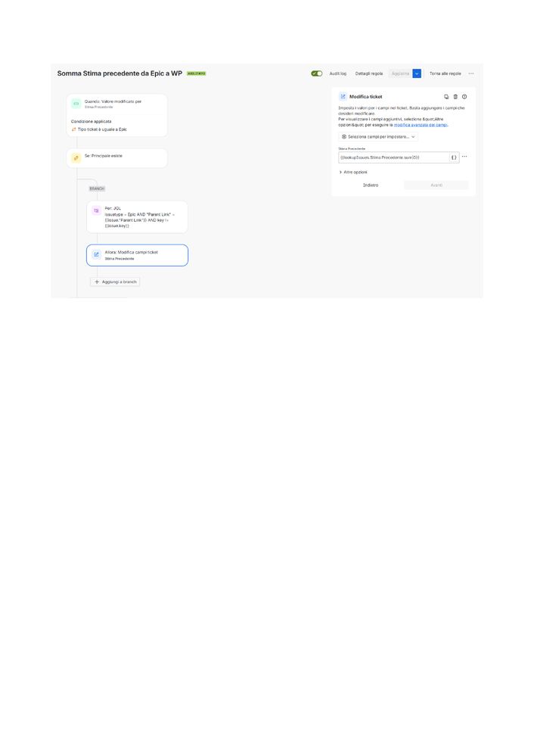Click the trash icon to delete component
534x756 pixels.
455,97
